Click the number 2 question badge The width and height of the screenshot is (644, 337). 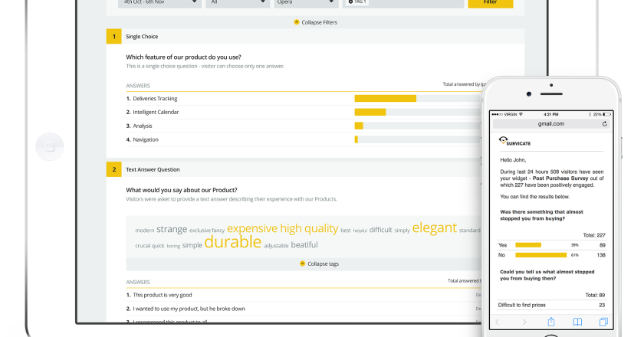click(x=113, y=169)
